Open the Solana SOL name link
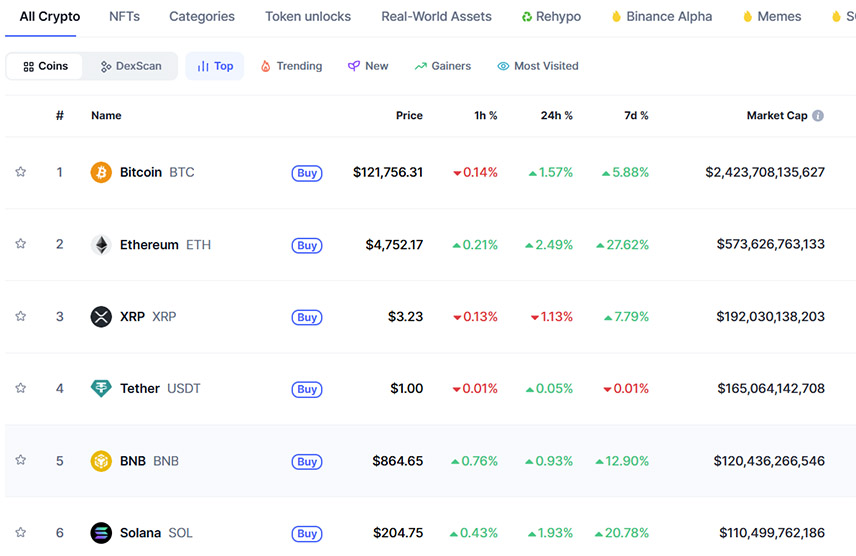 [x=156, y=533]
